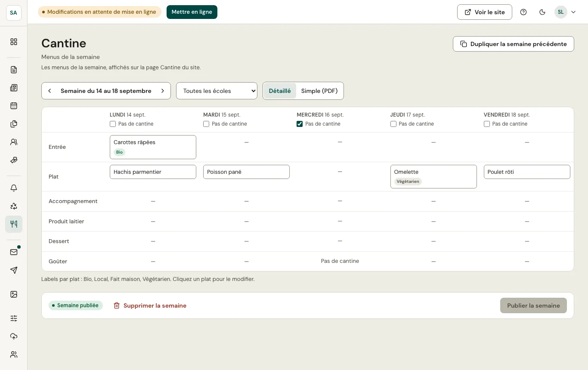This screenshot has height=370, width=588.
Task: Open the recycling icon in sidebar
Action: (14, 206)
